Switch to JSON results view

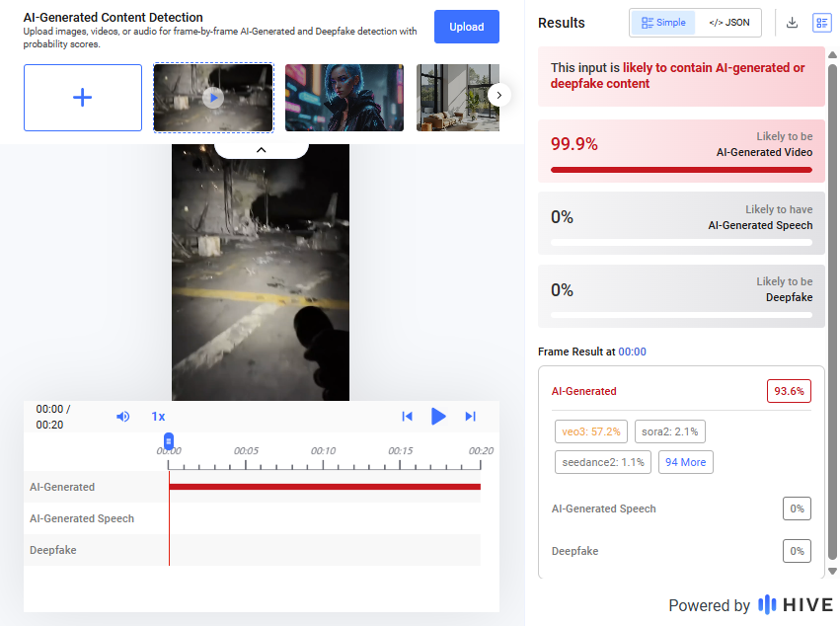728,23
